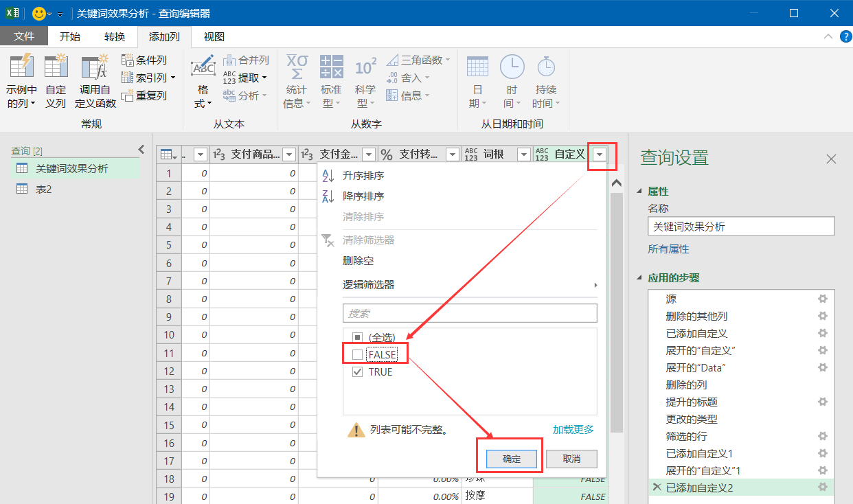Open Rounding (舍入) menu

click(408, 78)
